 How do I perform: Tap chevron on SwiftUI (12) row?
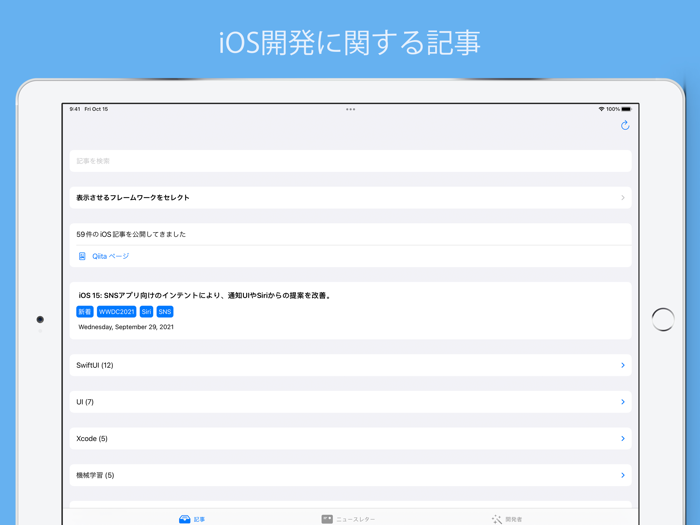tap(623, 365)
